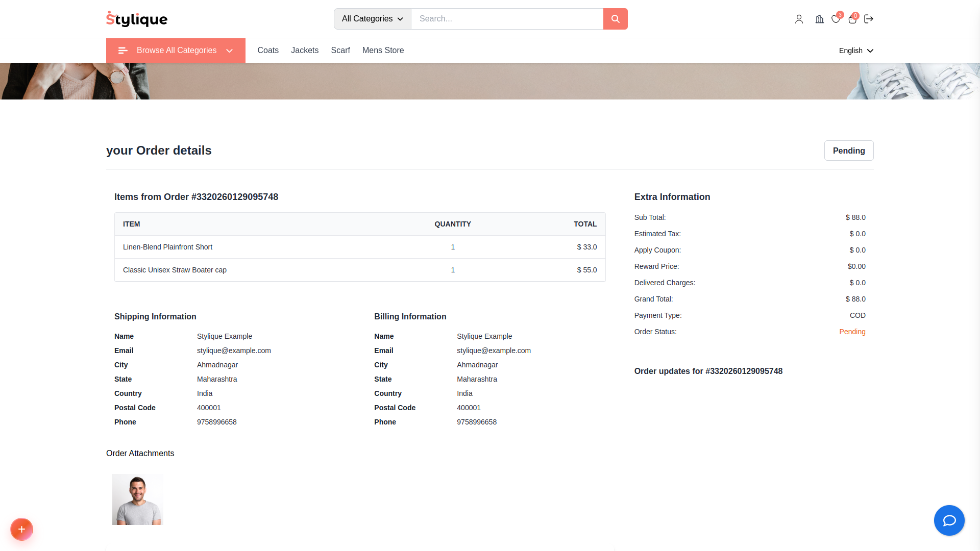Expand the Browse All Categories menu

coord(176,51)
